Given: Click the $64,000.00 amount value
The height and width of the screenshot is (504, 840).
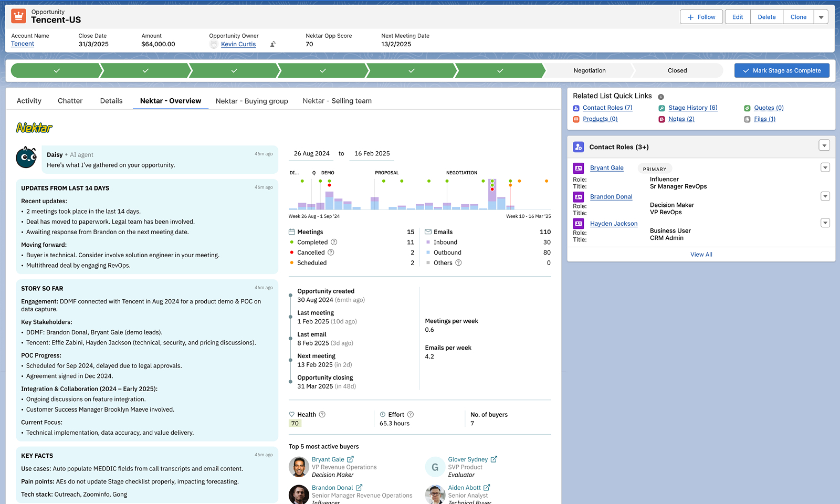Looking at the screenshot, I should coord(158,45).
